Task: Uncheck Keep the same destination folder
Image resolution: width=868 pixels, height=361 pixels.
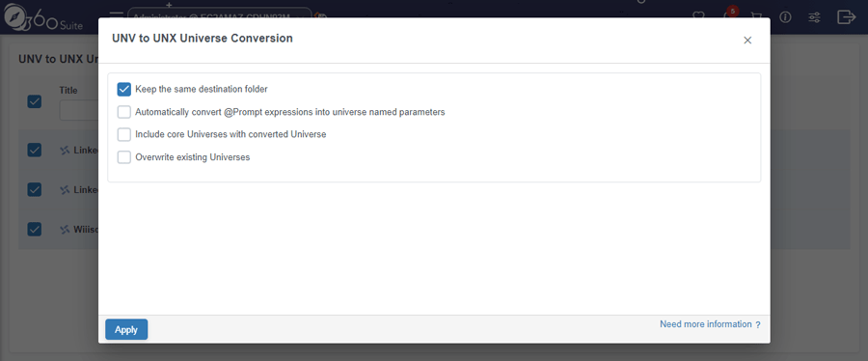Action: tap(124, 89)
